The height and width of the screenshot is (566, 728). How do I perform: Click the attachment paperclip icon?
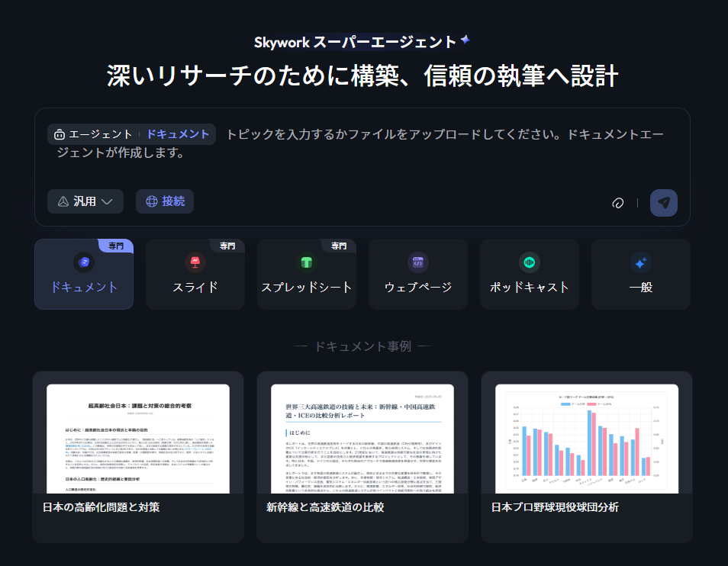pyautogui.click(x=617, y=203)
